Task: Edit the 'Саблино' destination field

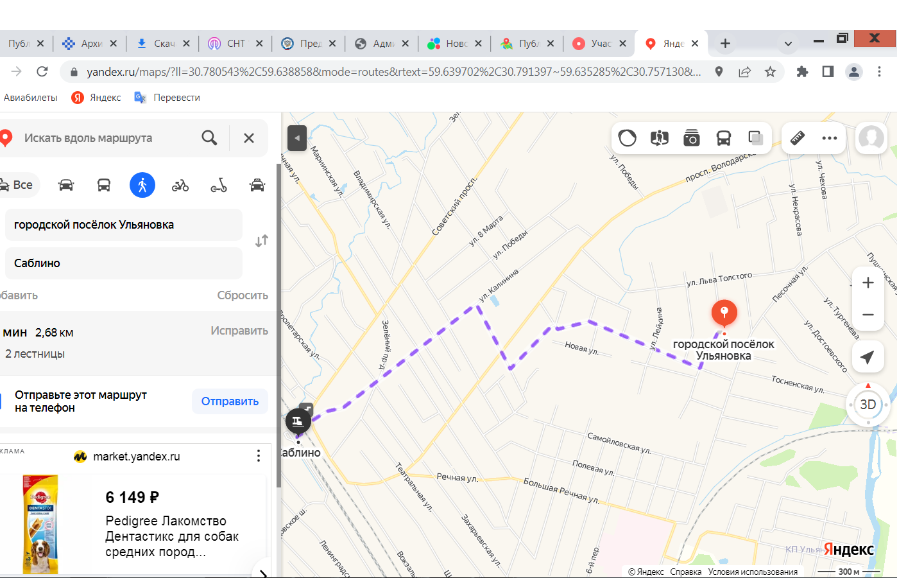Action: pos(124,263)
